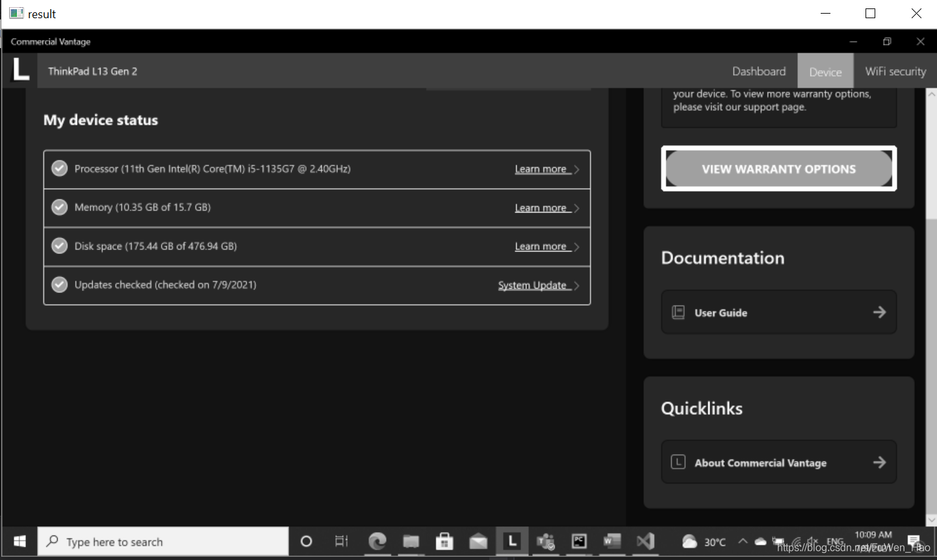Screen dimensions: 937x560
Task: Click the Lenovo L logo in header
Action: pos(21,69)
